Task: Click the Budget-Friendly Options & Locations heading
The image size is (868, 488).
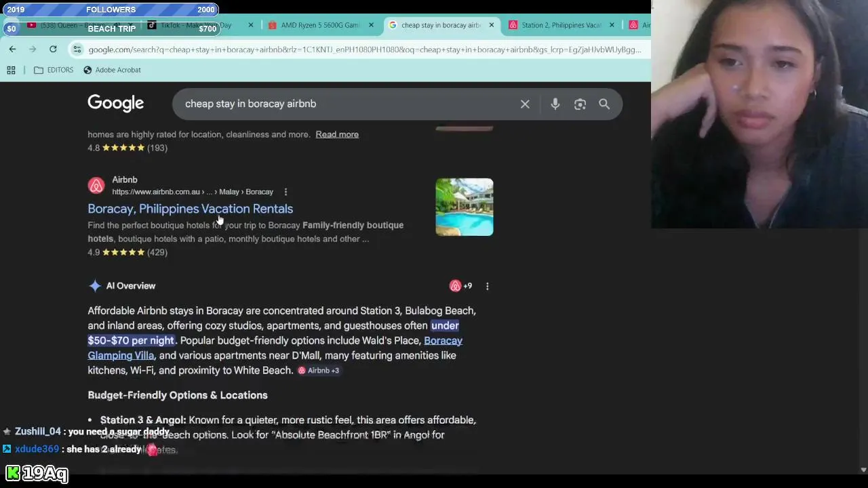Action: coord(178,395)
